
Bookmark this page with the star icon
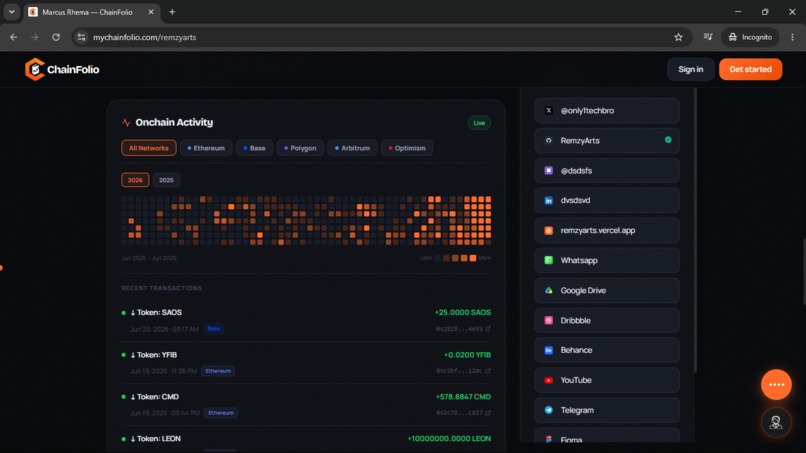[x=679, y=37]
